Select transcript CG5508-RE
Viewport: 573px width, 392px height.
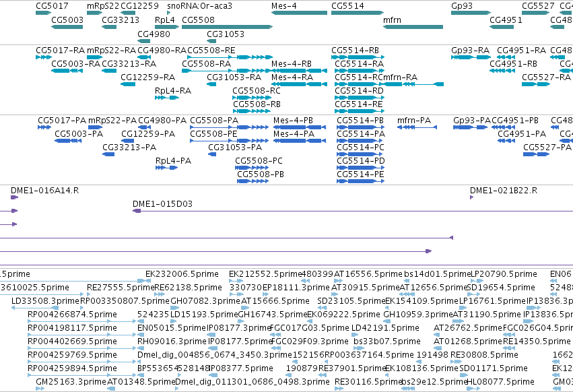click(x=230, y=57)
